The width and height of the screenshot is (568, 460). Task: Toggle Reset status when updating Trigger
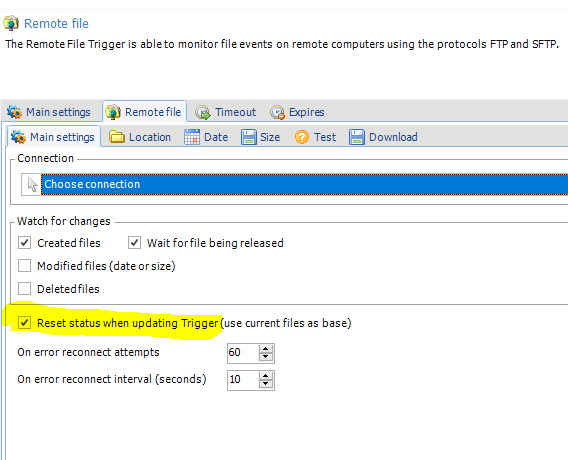pos(24,322)
